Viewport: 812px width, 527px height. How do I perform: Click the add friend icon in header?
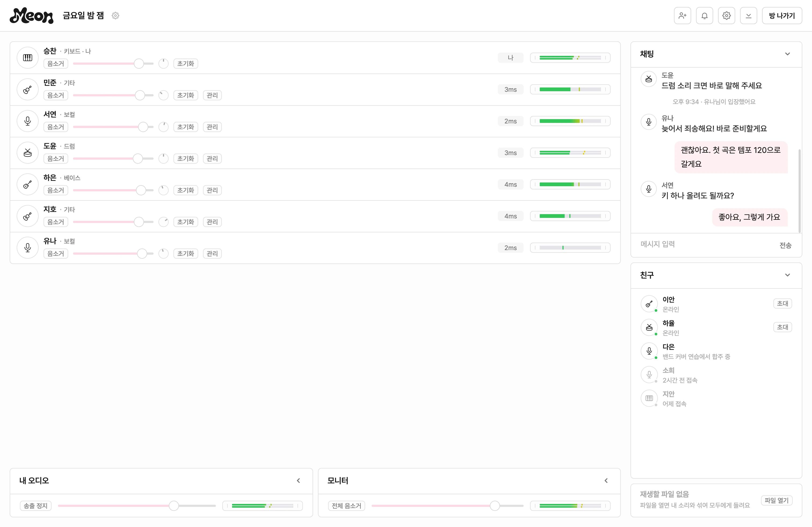point(682,16)
